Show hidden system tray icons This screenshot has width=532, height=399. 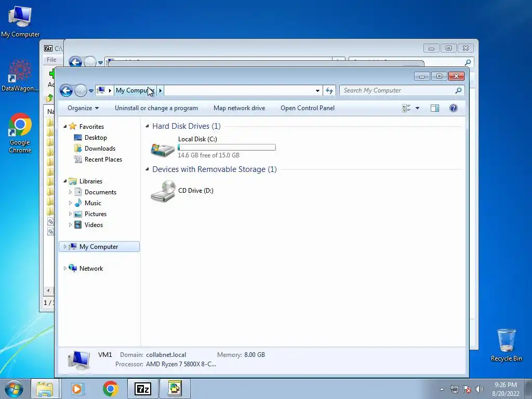(x=442, y=389)
